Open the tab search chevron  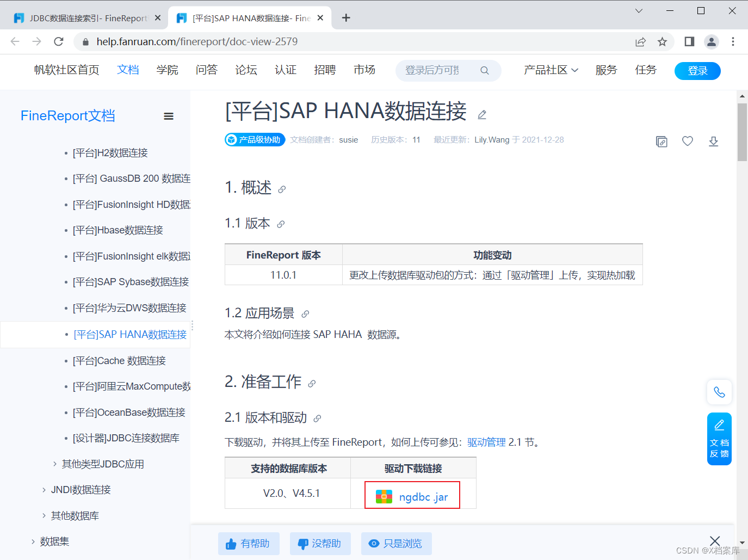639,11
